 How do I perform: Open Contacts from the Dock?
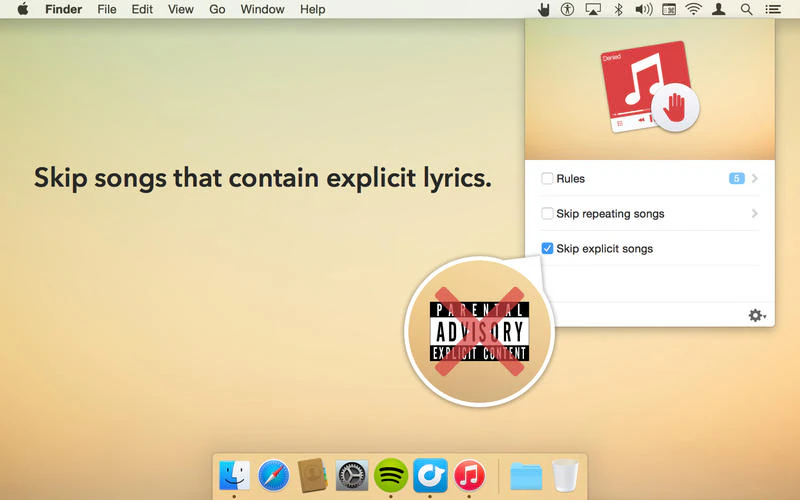(312, 476)
